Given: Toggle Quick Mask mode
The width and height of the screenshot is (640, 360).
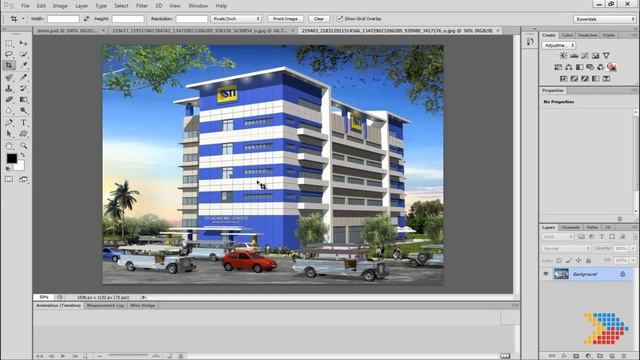Looking at the screenshot, I should pos(9,179).
